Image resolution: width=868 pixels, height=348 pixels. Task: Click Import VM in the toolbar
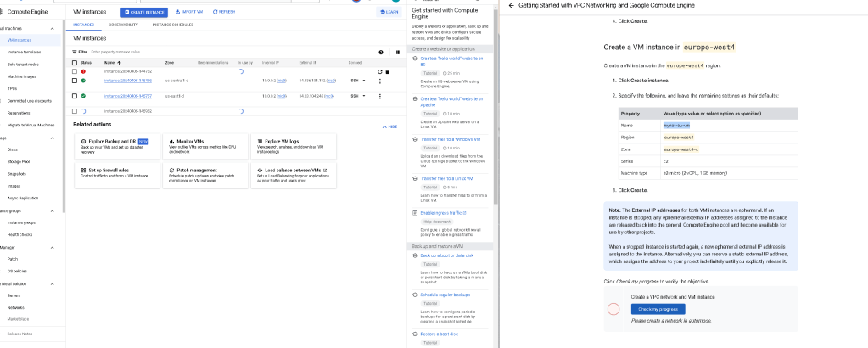pos(188,12)
